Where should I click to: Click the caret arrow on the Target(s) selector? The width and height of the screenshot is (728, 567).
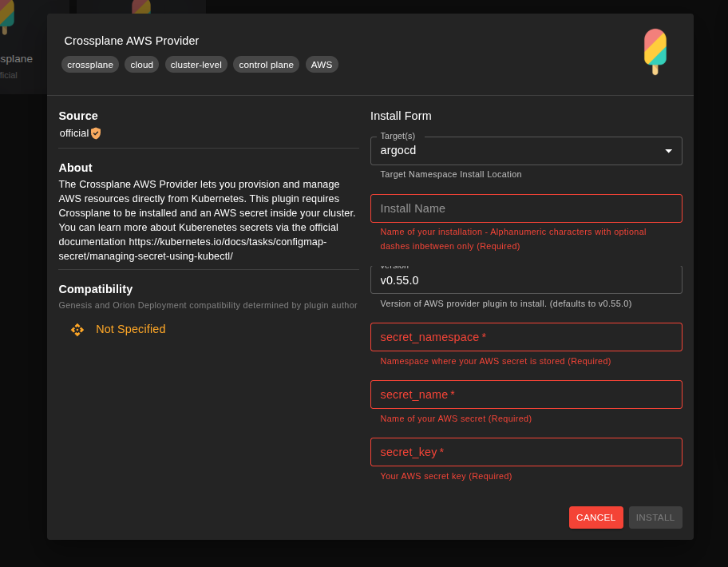[669, 150]
